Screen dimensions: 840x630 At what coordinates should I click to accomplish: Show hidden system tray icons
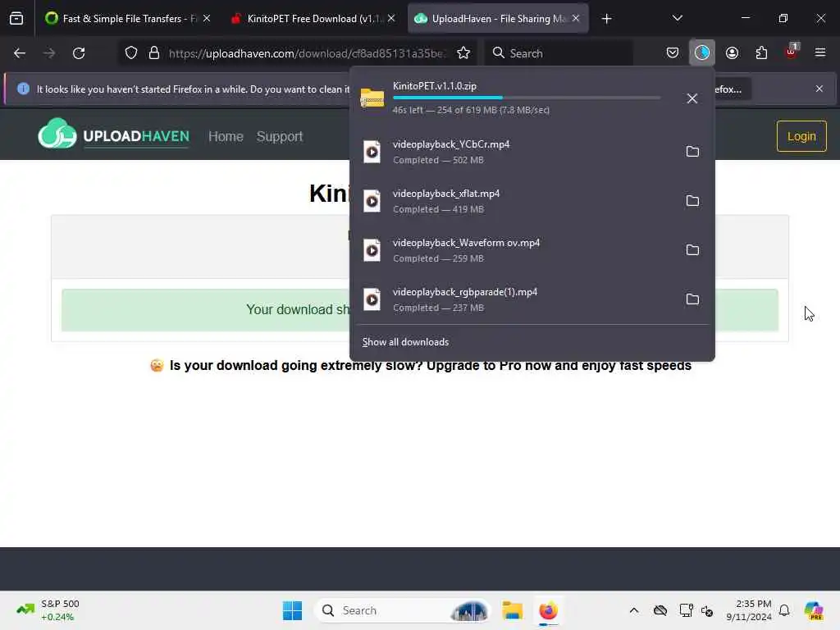tap(634, 610)
